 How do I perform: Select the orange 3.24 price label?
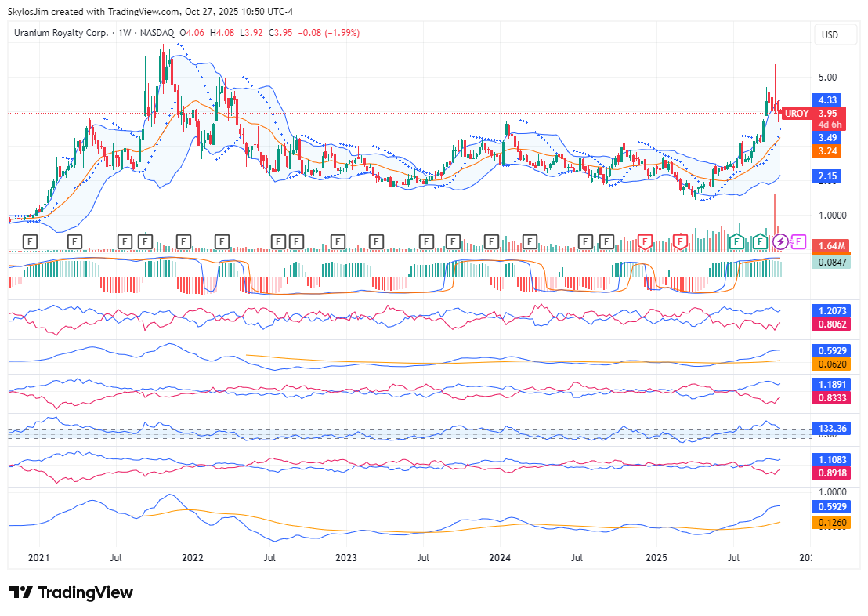pyautogui.click(x=828, y=150)
